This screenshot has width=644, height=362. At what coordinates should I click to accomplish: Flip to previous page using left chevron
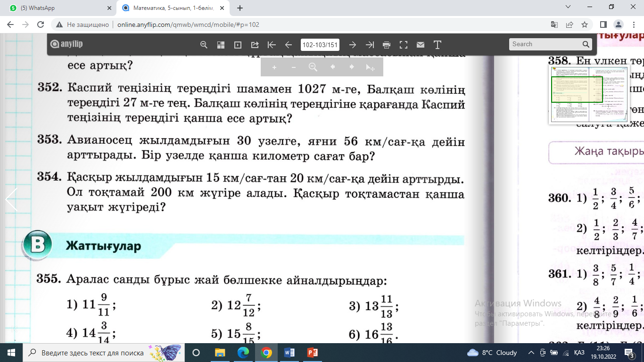(11, 199)
